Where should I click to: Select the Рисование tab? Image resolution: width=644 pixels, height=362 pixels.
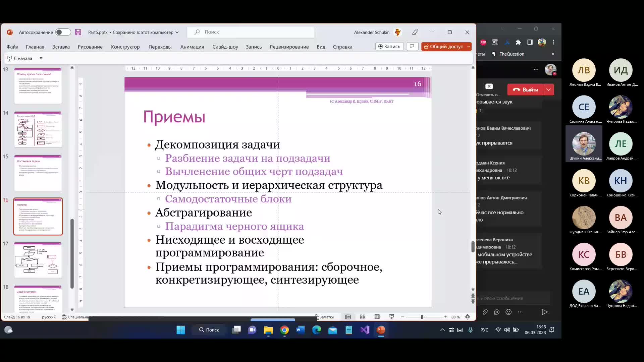point(90,47)
